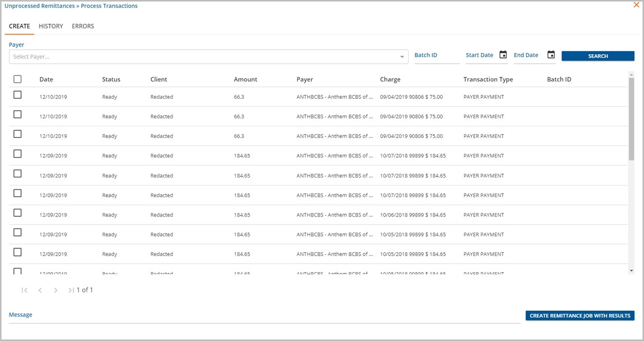
Task: Check the second 12/10/2019 row checkbox
Action: (x=18, y=114)
